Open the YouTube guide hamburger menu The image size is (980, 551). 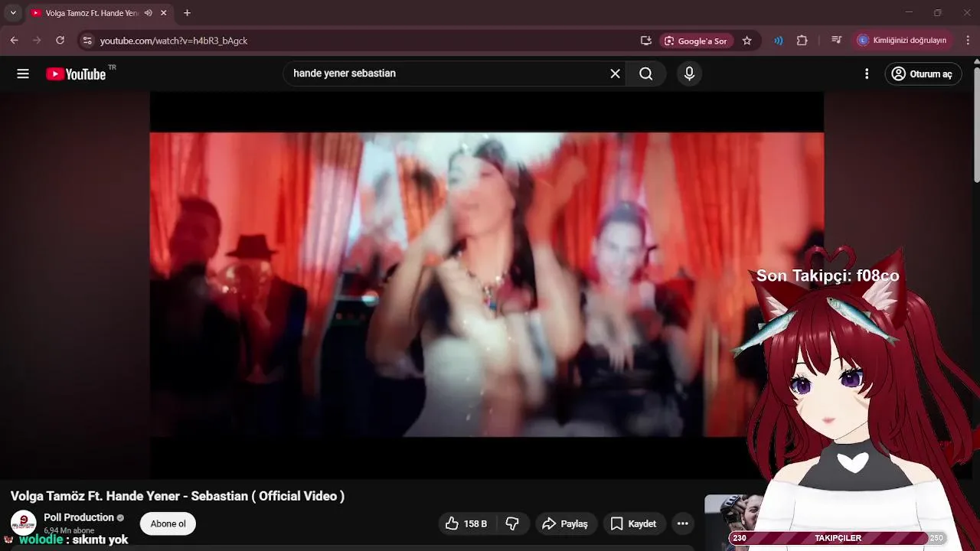(x=23, y=73)
